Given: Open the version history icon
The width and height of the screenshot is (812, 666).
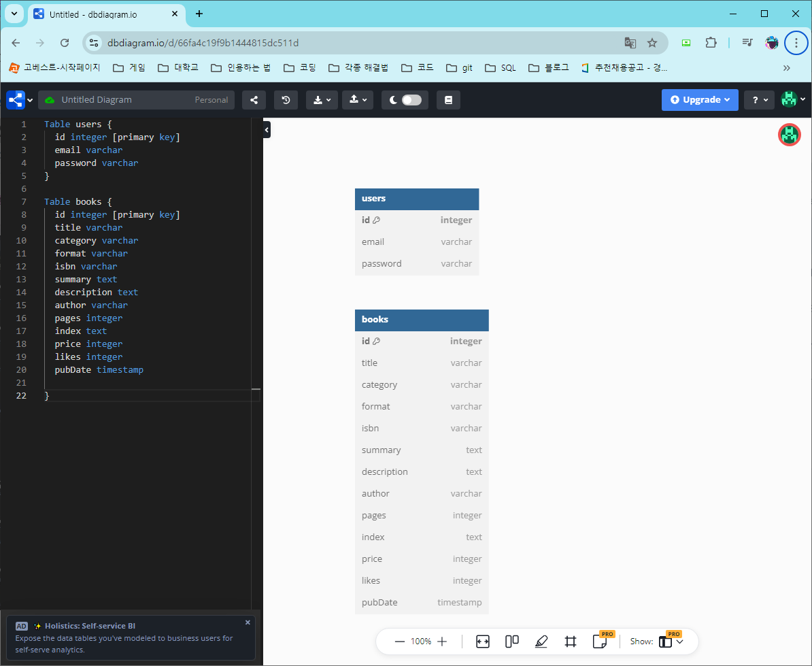Looking at the screenshot, I should [x=286, y=100].
